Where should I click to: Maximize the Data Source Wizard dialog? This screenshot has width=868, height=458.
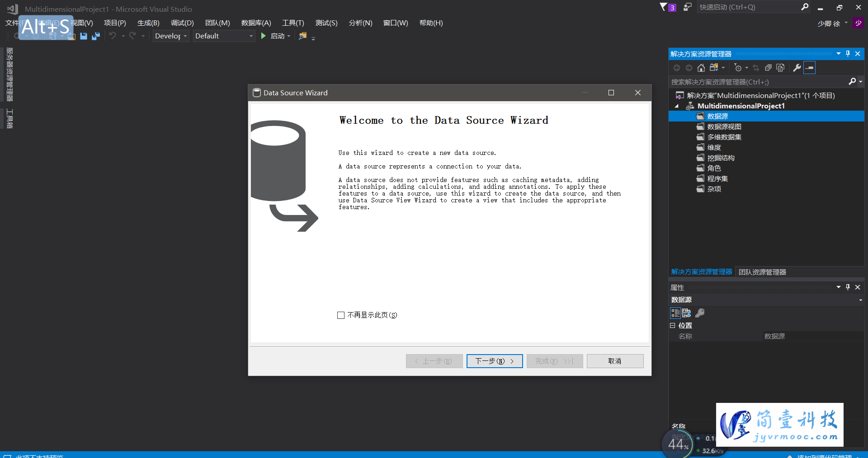click(611, 93)
